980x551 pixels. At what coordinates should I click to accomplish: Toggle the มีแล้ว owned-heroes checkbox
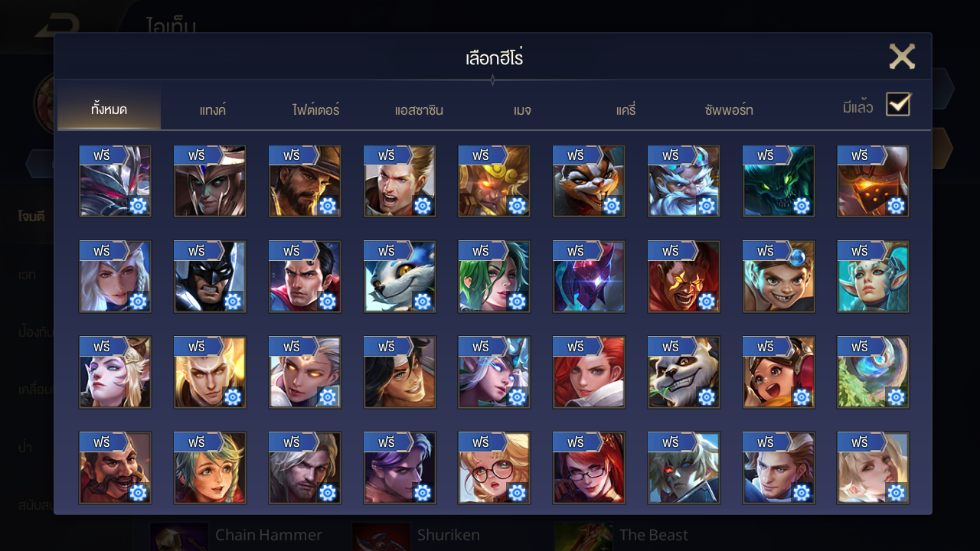click(898, 104)
